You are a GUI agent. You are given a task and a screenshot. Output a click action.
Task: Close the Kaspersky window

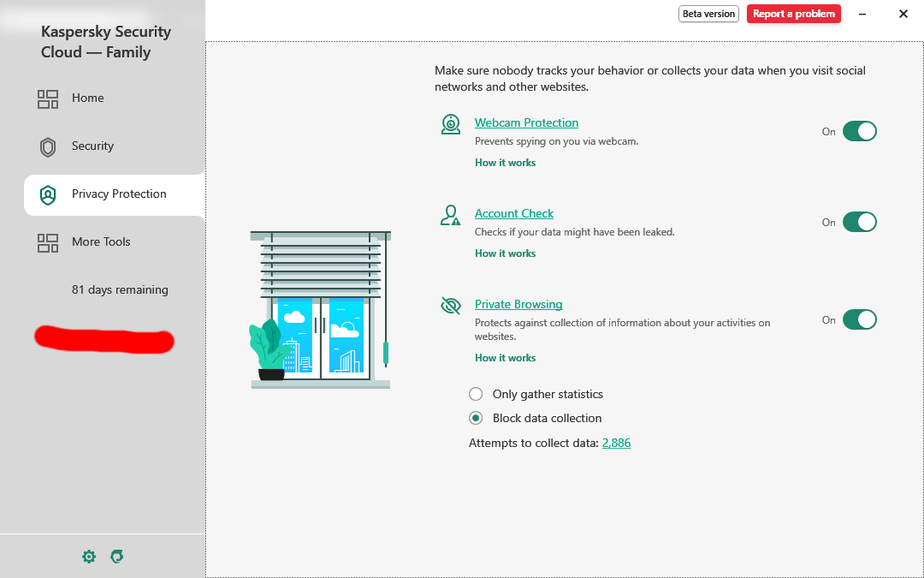tap(903, 14)
